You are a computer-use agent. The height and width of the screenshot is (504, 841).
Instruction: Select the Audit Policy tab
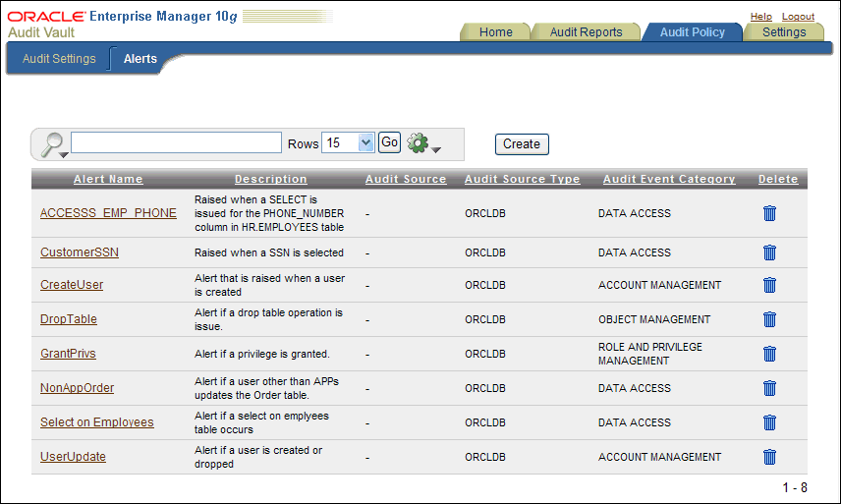(692, 32)
